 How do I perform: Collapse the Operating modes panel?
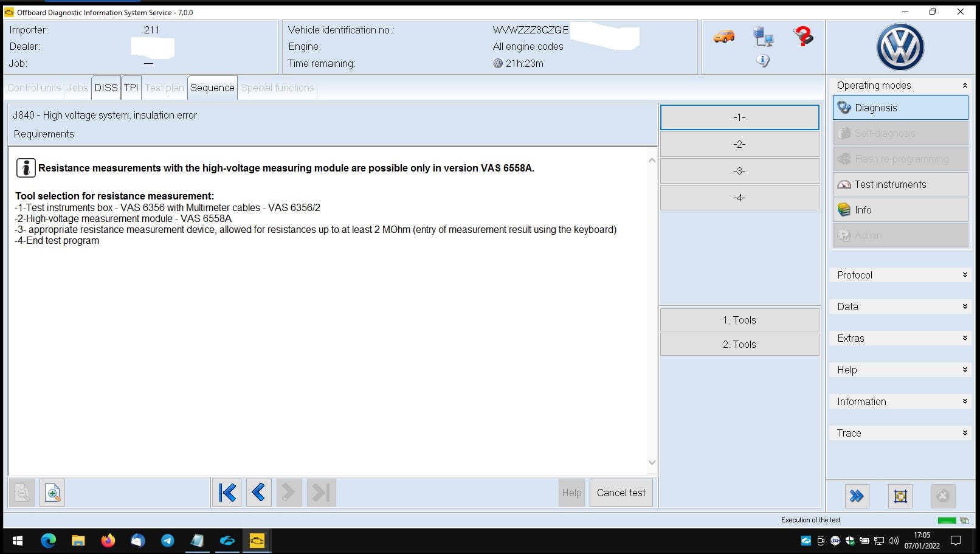964,86
